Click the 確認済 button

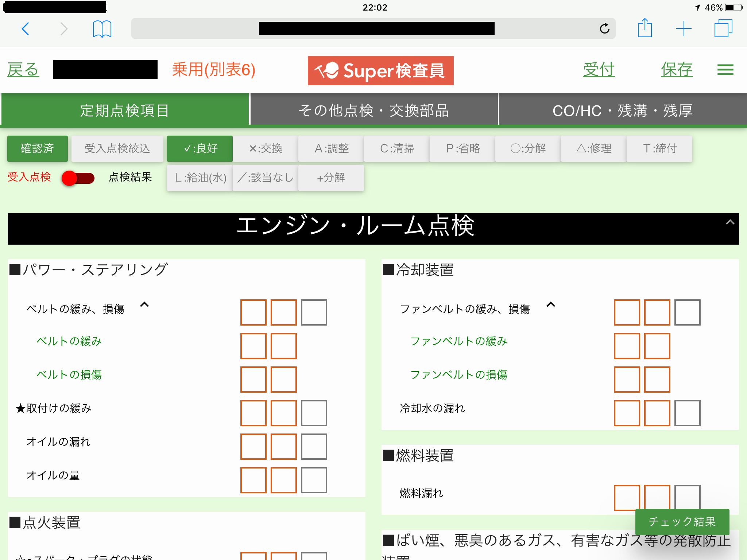(37, 148)
